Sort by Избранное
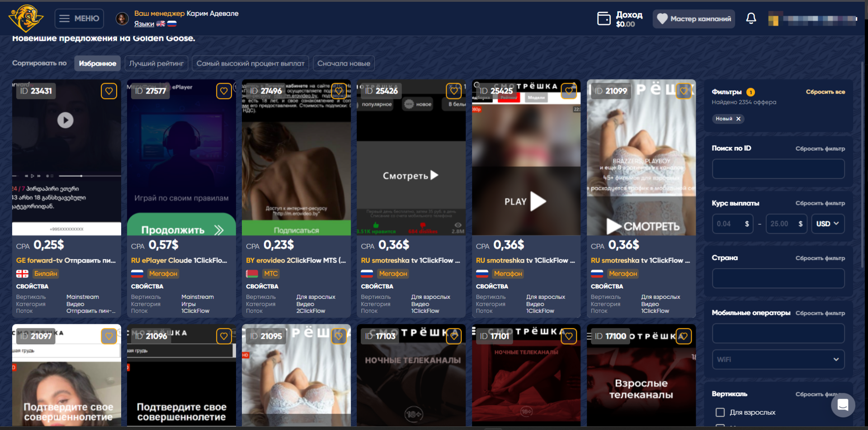 (98, 63)
